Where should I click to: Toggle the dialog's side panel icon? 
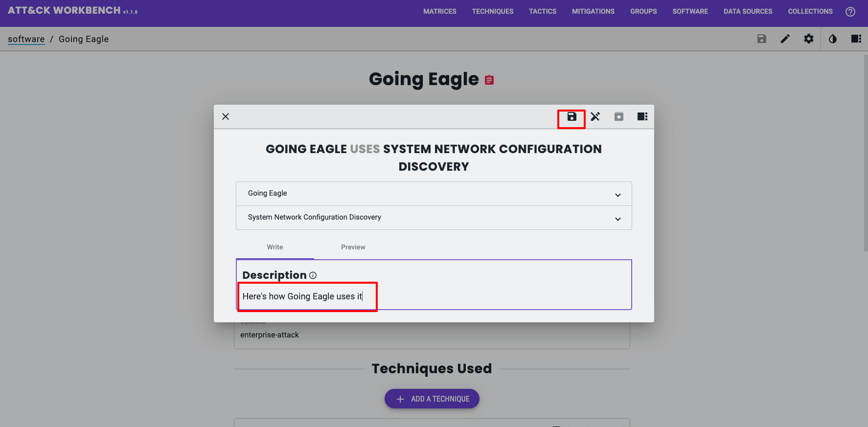point(642,117)
